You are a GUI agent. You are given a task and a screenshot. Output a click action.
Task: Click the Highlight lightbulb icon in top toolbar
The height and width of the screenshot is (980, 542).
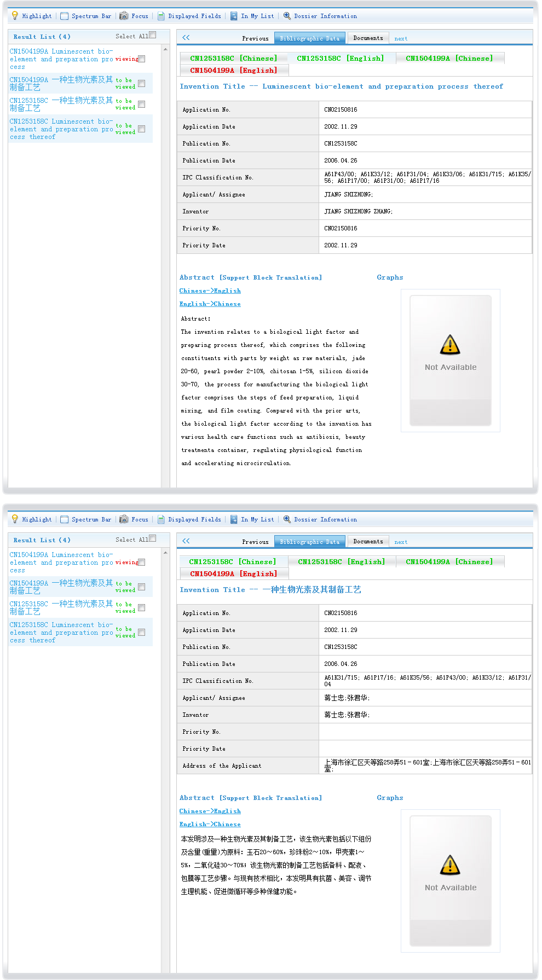pyautogui.click(x=15, y=16)
